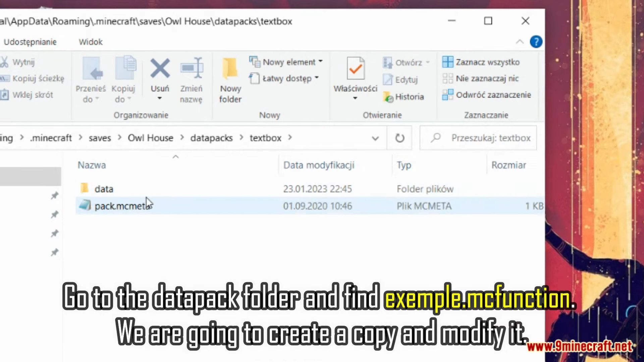644x362 pixels.
Task: Click the refresh button by address bar
Action: pyautogui.click(x=399, y=138)
